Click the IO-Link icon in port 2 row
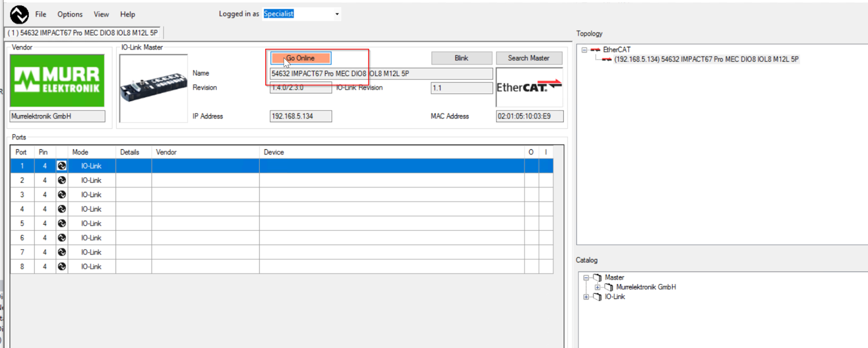The width and height of the screenshot is (868, 348). [62, 180]
